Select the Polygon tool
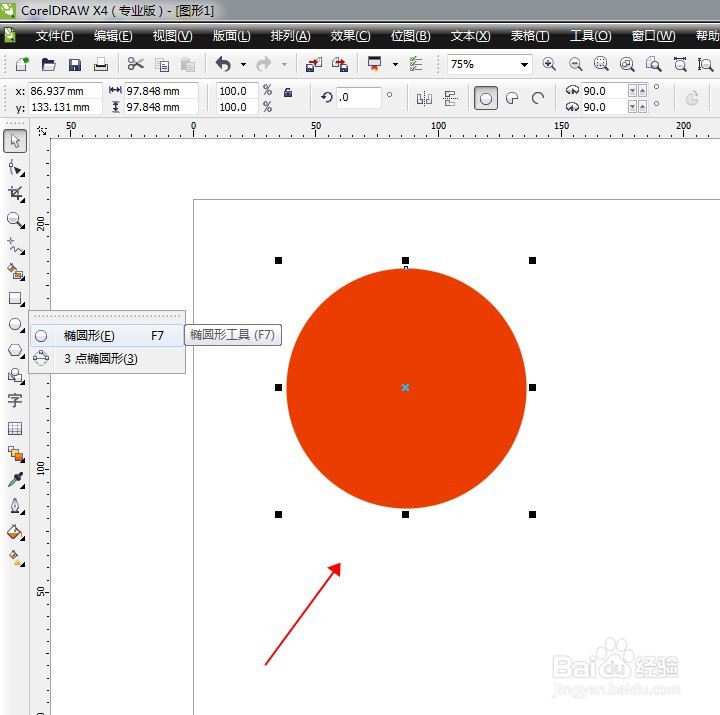Image resolution: width=720 pixels, height=715 pixels. pyautogui.click(x=16, y=350)
